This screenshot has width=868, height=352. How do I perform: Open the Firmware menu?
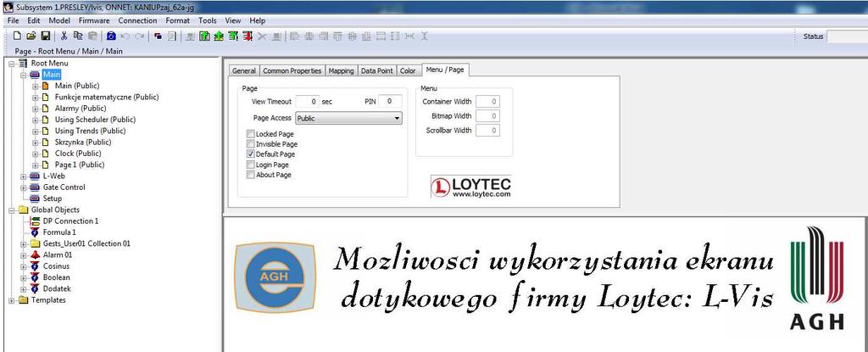click(x=94, y=20)
